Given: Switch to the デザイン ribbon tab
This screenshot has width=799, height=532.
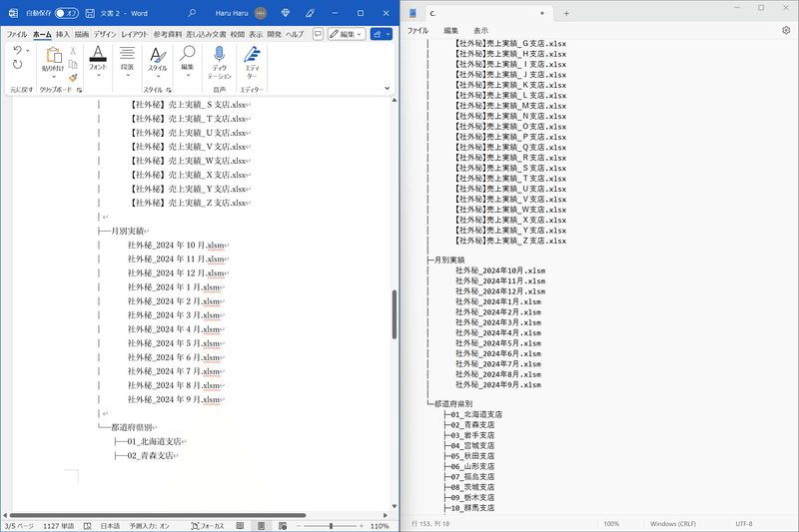Looking at the screenshot, I should point(105,34).
